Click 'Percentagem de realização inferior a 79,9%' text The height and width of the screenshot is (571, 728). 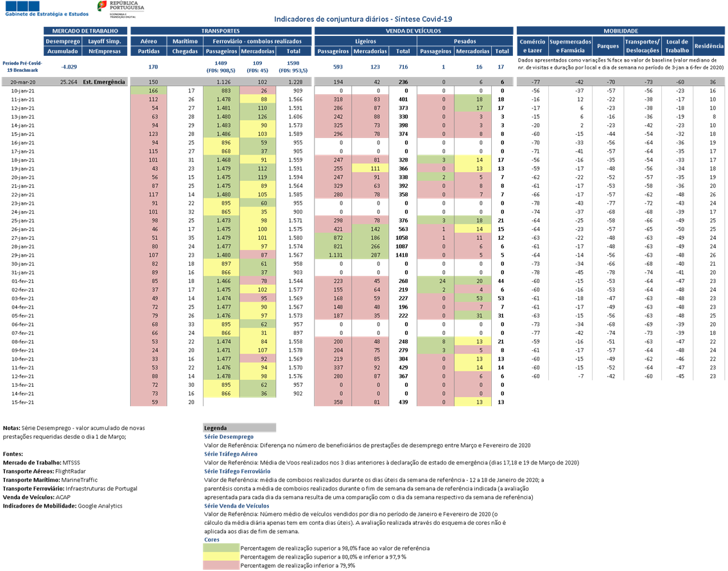pos(298,565)
